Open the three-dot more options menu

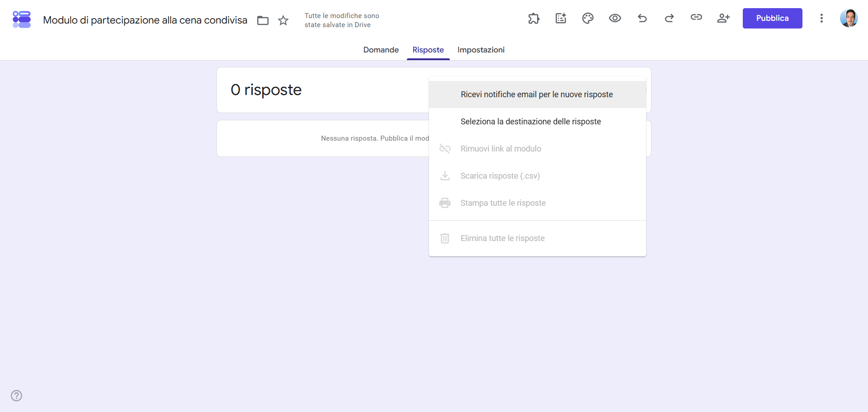coord(821,18)
